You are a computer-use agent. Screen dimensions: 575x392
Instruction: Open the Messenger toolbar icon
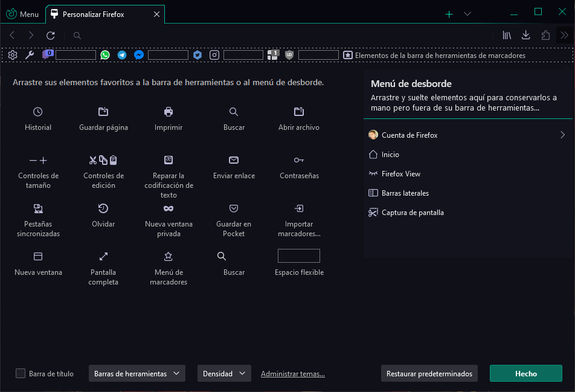pos(139,55)
